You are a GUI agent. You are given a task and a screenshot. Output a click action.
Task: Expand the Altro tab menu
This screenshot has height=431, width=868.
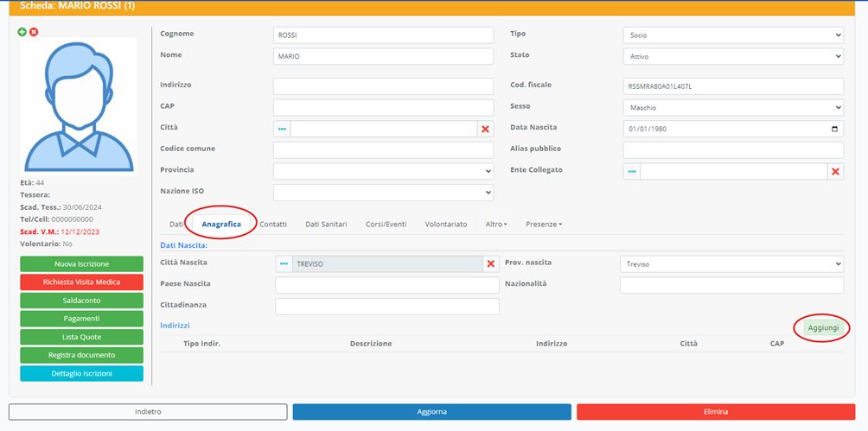pos(495,224)
